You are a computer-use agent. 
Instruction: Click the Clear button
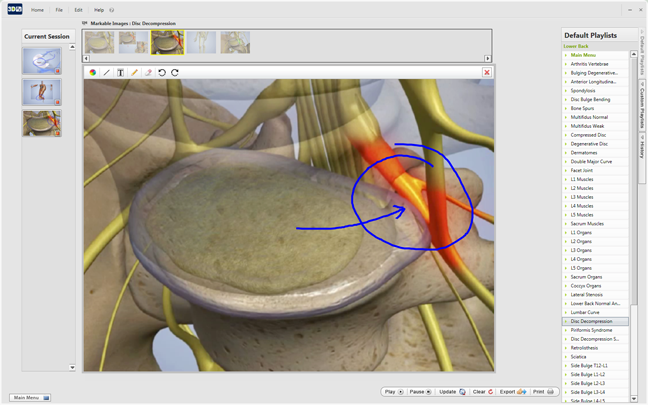[x=483, y=392]
